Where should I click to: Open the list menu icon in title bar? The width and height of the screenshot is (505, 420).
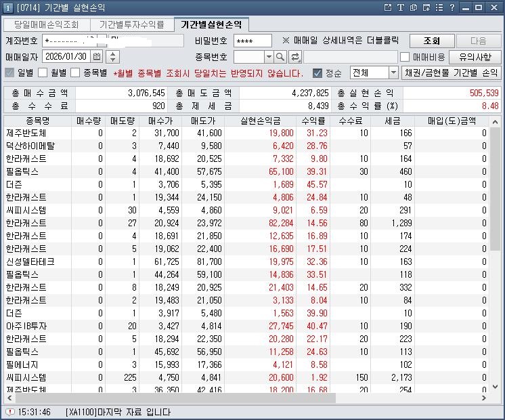(439, 7)
